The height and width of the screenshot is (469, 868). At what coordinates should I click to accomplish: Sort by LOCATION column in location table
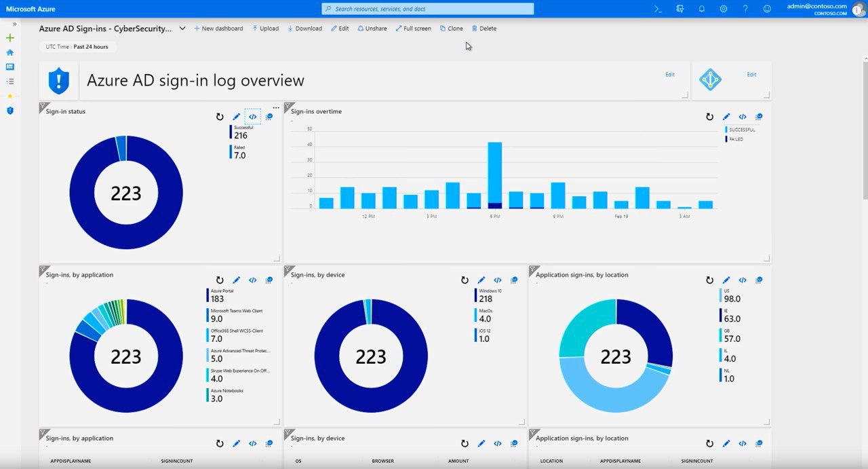point(551,461)
